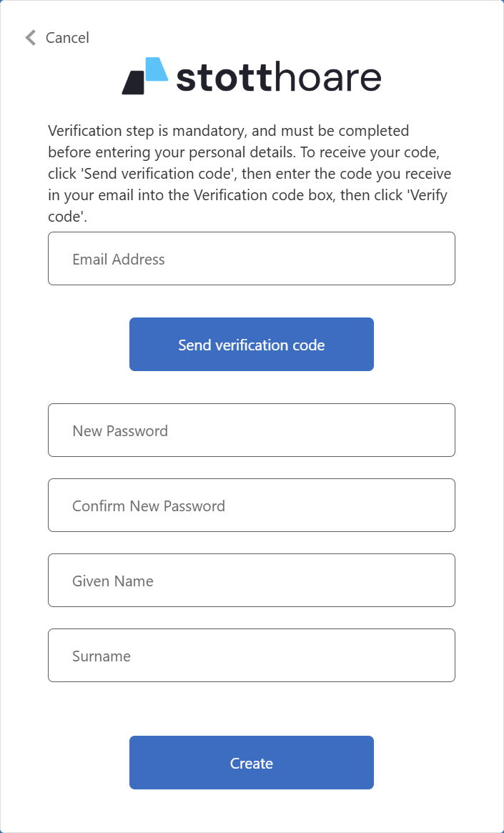Click the thin 'hoare' part of the wordmark
The width and height of the screenshot is (504, 833).
[x=327, y=77]
